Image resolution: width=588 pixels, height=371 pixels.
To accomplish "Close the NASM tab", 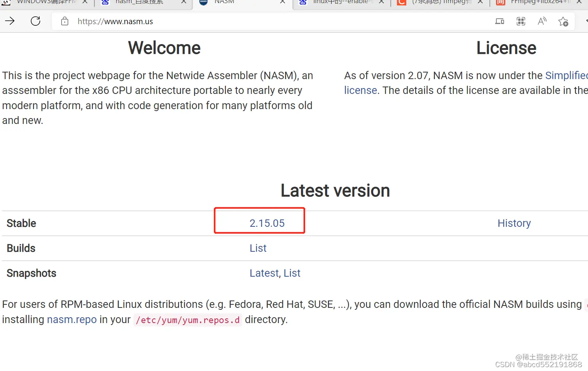I will pos(283,2).
